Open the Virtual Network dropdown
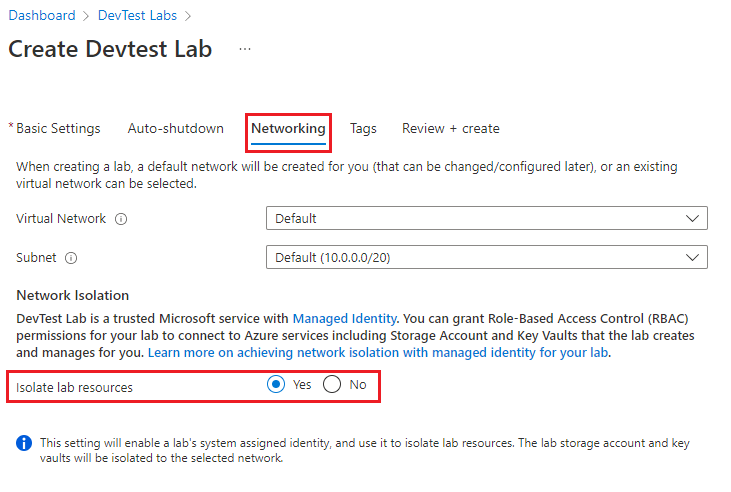 [487, 218]
